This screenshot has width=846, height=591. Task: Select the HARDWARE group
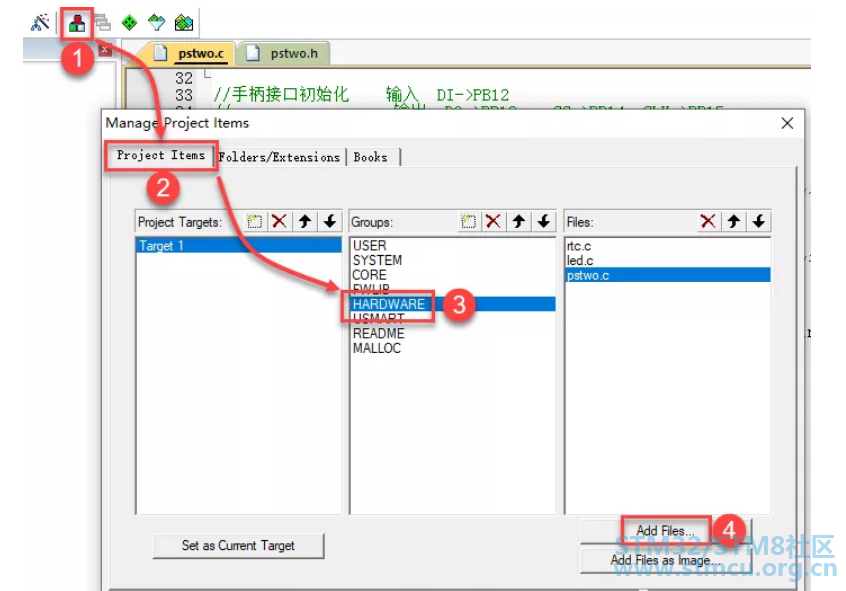pos(453,304)
